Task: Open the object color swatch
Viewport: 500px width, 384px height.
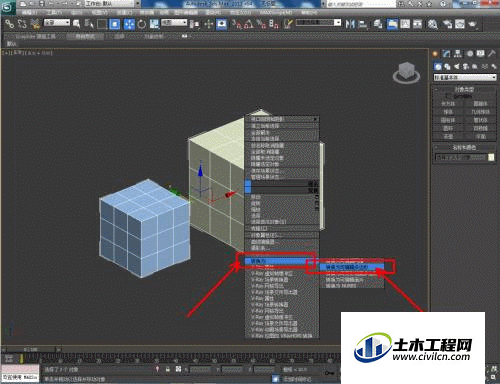Action: [491, 157]
